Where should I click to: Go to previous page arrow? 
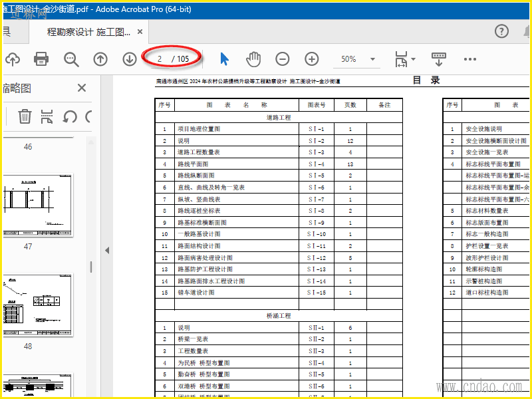(x=100, y=59)
